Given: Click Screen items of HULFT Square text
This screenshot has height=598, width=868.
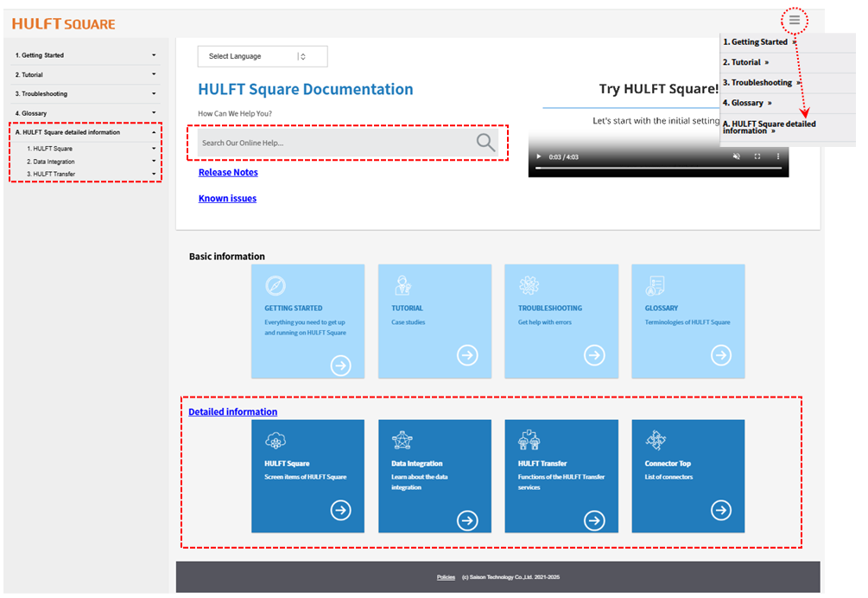Looking at the screenshot, I should [306, 477].
